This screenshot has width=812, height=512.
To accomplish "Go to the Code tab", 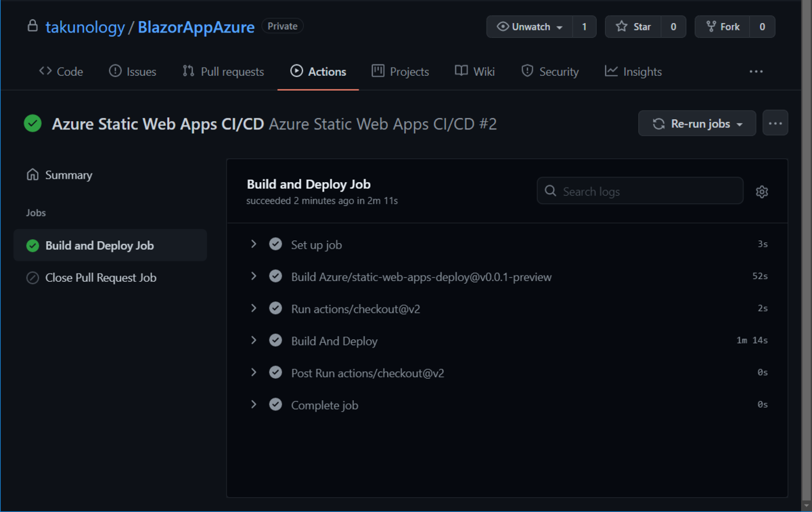I will (61, 72).
